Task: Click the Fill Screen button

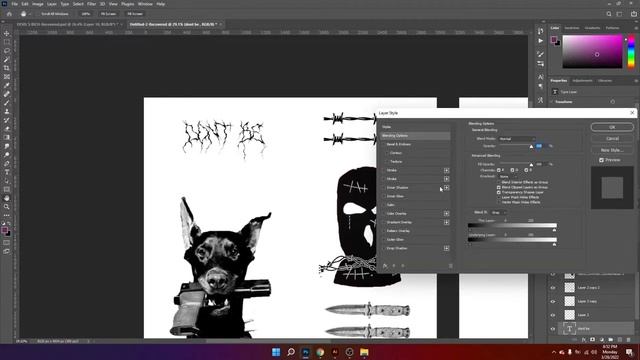Action: coord(135,14)
